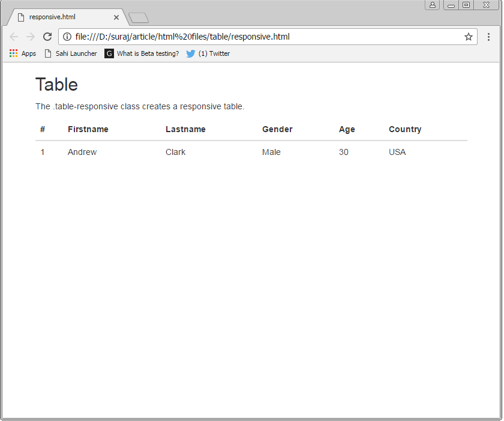Click the Chrome user profile icon
Screen dimensions: 504x421
[433, 5]
